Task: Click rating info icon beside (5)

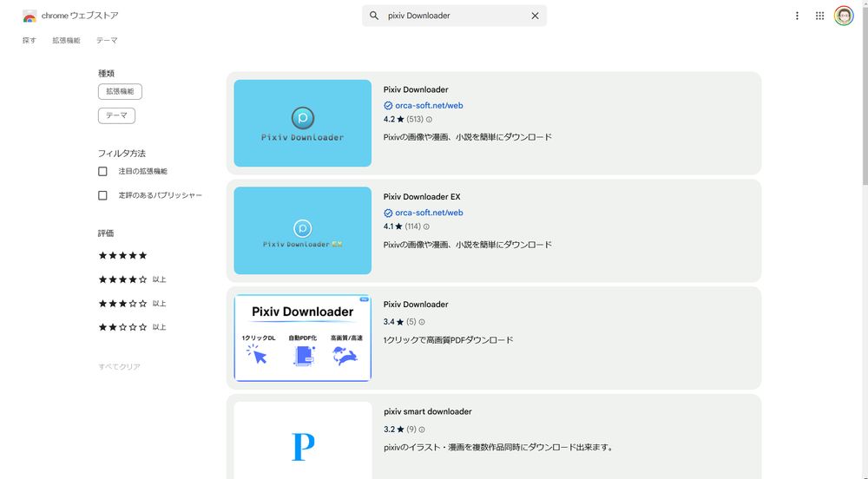Action: [422, 322]
